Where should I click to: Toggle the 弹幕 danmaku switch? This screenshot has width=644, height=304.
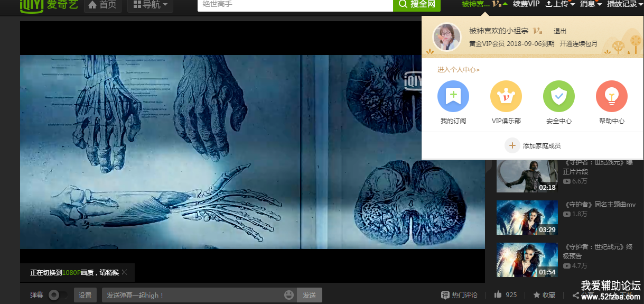pos(58,295)
